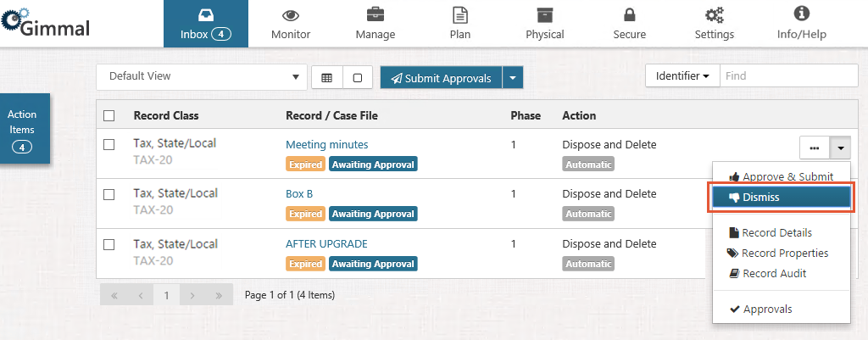Image resolution: width=868 pixels, height=340 pixels.
Task: Choose Dismiss from the context menu
Action: pos(781,198)
